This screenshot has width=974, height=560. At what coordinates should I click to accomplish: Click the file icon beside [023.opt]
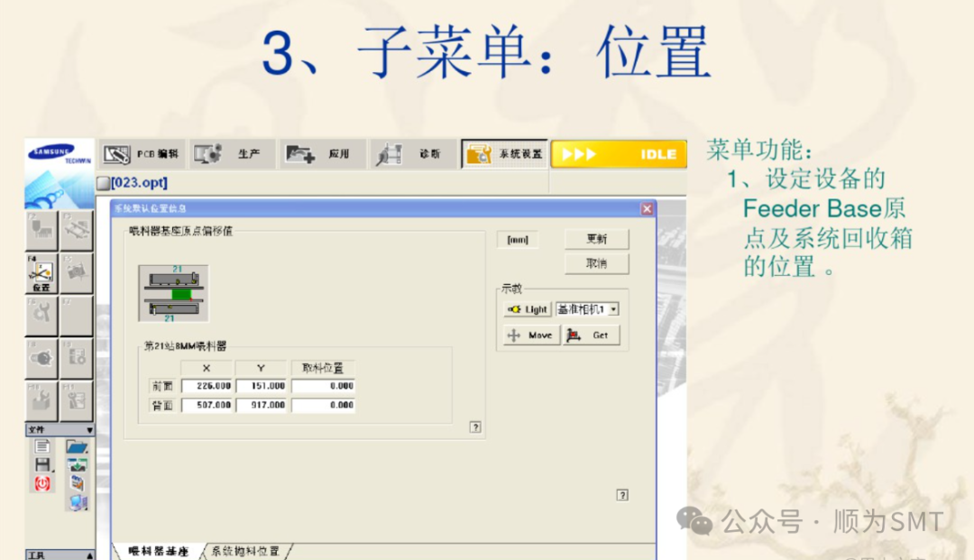coord(103,183)
